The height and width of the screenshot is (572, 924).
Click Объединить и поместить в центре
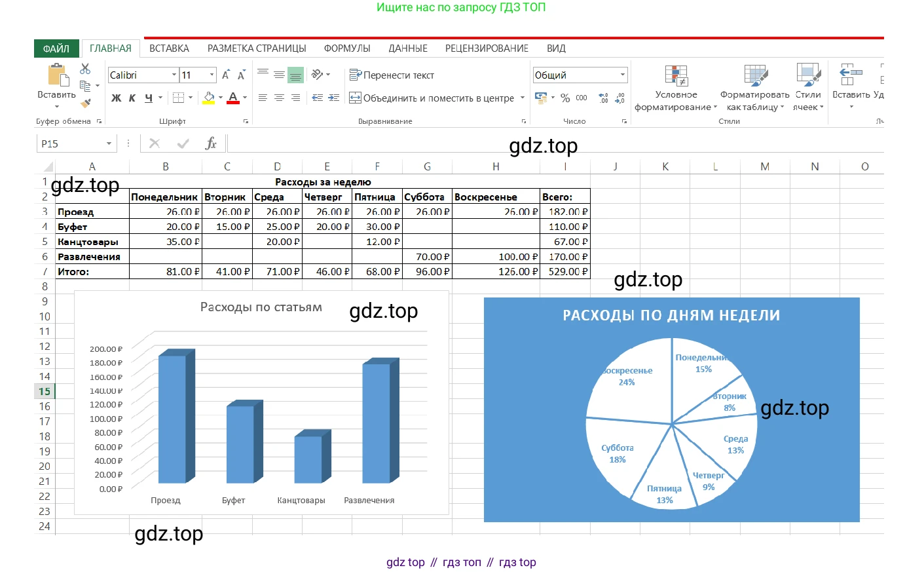coord(432,98)
